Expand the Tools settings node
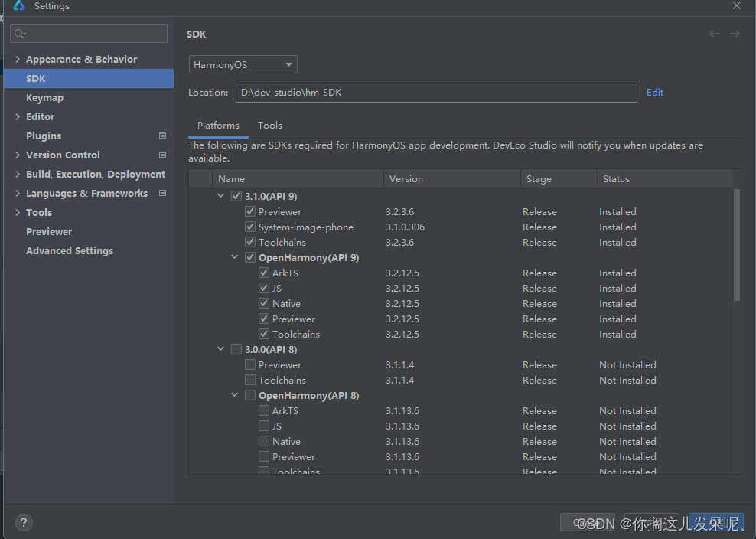The width and height of the screenshot is (756, 539). 18,212
